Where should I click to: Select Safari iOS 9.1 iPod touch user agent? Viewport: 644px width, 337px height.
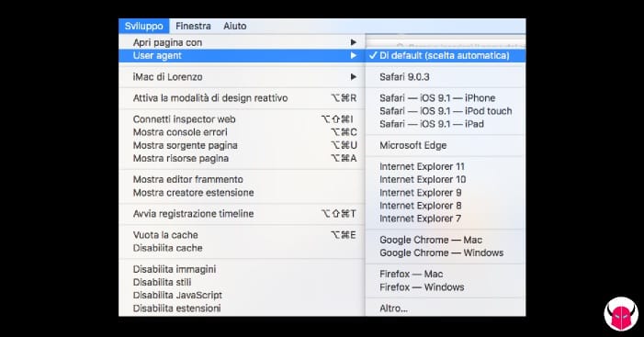pos(446,111)
